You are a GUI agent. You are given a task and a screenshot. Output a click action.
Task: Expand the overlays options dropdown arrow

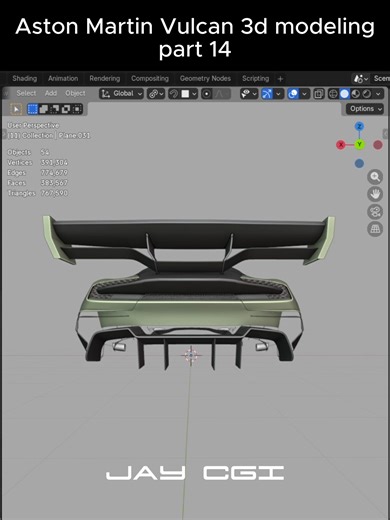pos(304,94)
